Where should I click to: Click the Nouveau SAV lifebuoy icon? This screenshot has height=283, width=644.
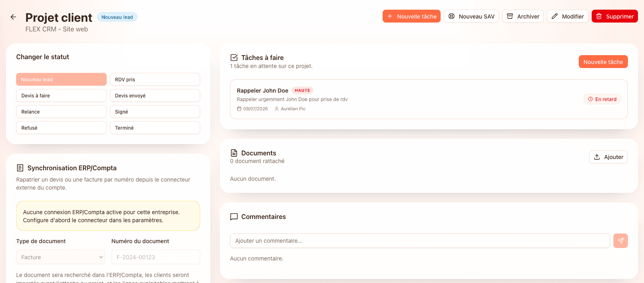click(451, 16)
